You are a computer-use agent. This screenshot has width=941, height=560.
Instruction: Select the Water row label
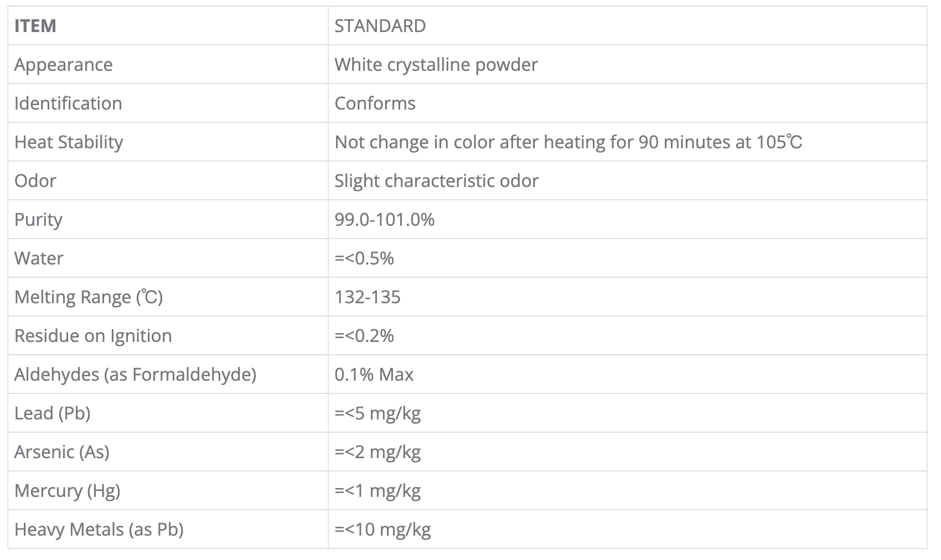coord(39,258)
